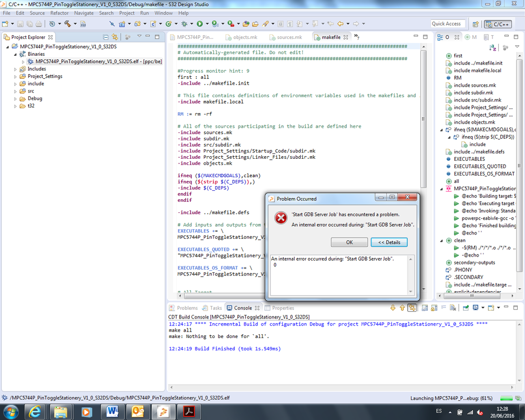
Task: Toggle Link with Editor in Project Explorer
Action: (x=115, y=37)
